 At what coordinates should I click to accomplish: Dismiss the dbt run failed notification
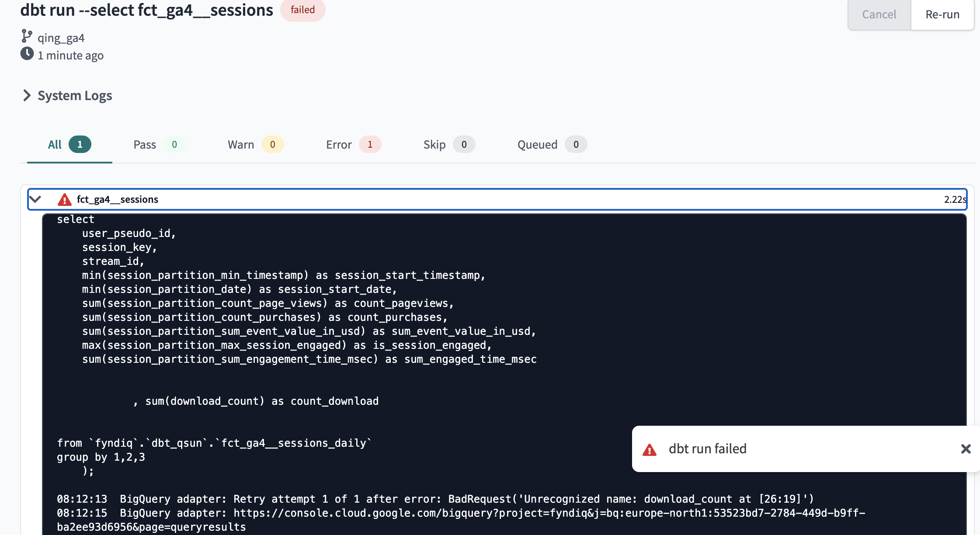(965, 449)
